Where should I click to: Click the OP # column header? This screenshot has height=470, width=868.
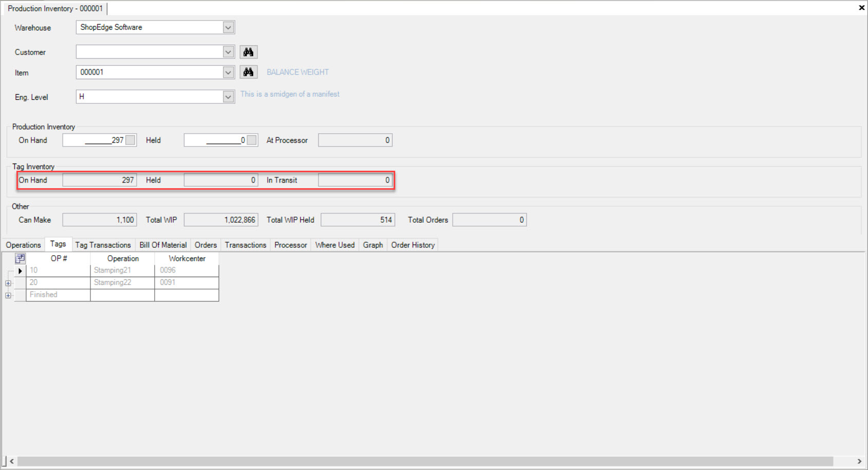click(59, 258)
